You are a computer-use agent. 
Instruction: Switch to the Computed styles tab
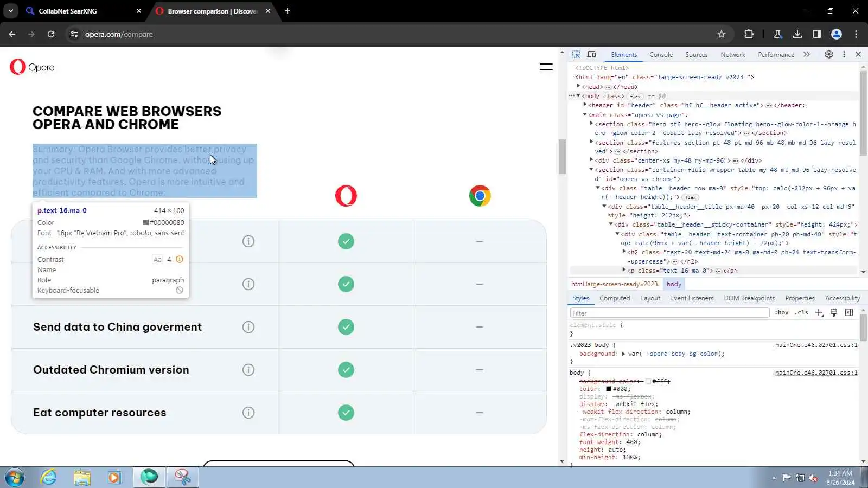(x=615, y=298)
